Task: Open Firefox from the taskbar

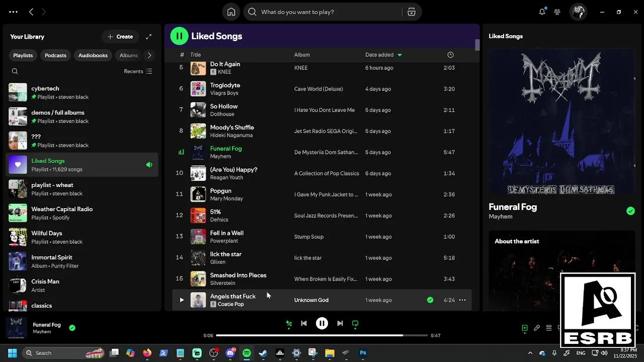Action: pos(147,353)
